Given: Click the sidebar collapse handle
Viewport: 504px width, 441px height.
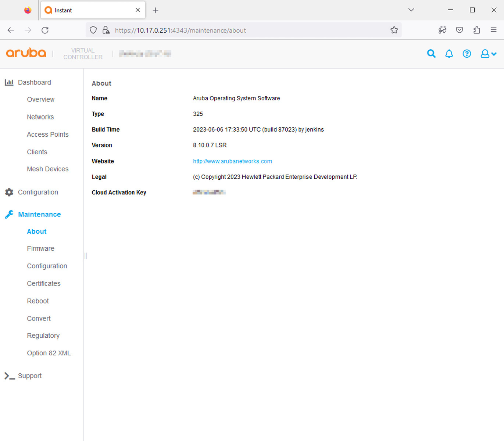Looking at the screenshot, I should tap(86, 255).
